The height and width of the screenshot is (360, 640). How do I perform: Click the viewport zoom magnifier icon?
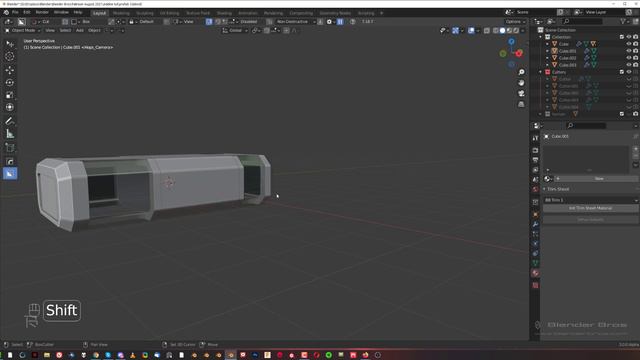click(x=521, y=72)
